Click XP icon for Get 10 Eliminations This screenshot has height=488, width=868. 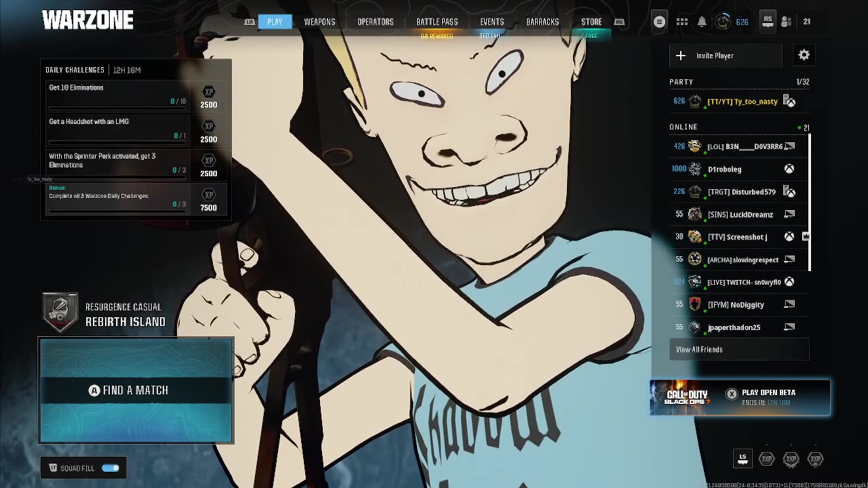(x=208, y=91)
